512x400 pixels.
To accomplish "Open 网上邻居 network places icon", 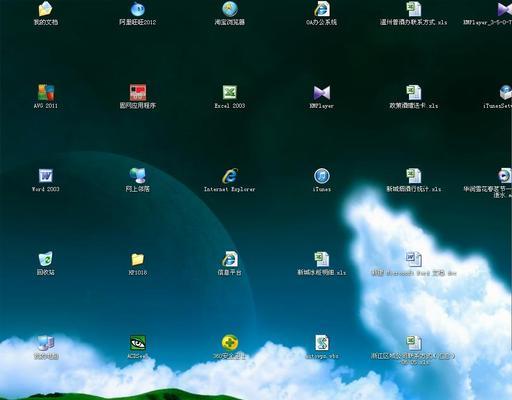I will 138,176.
